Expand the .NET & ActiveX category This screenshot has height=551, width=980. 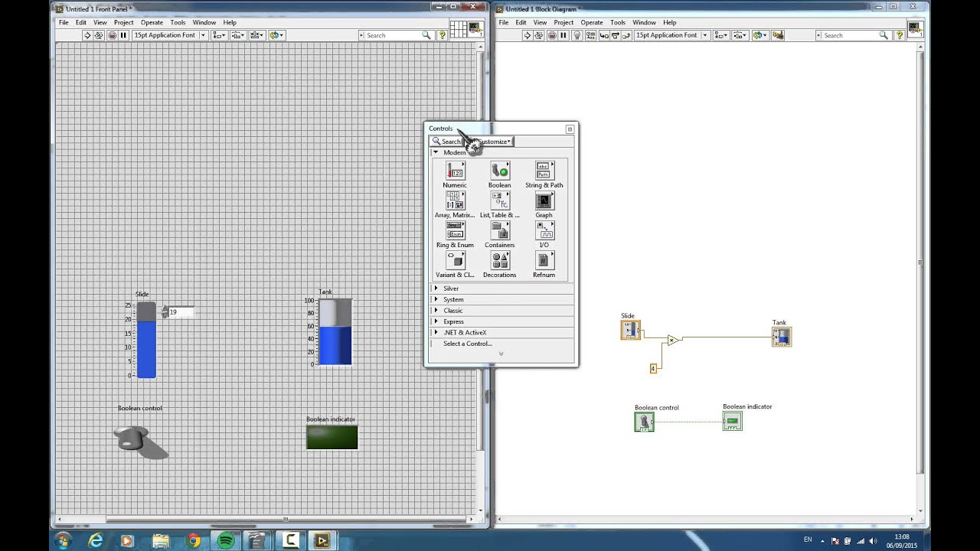tap(436, 333)
